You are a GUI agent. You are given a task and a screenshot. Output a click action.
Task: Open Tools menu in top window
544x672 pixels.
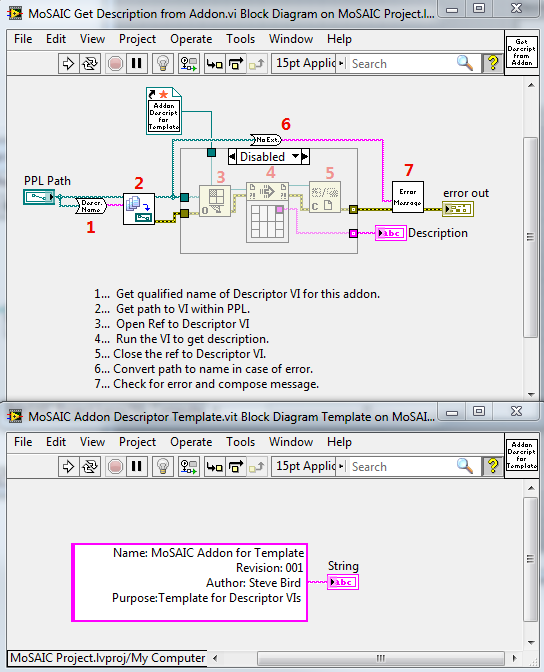pyautogui.click(x=240, y=39)
